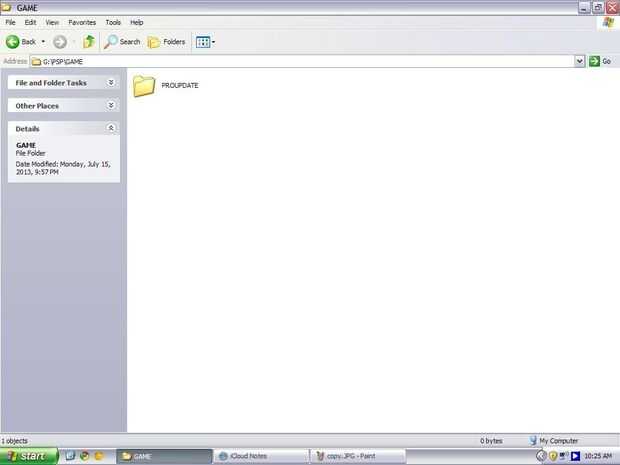
Task: Open the Back history dropdown arrow
Action: (x=43, y=42)
